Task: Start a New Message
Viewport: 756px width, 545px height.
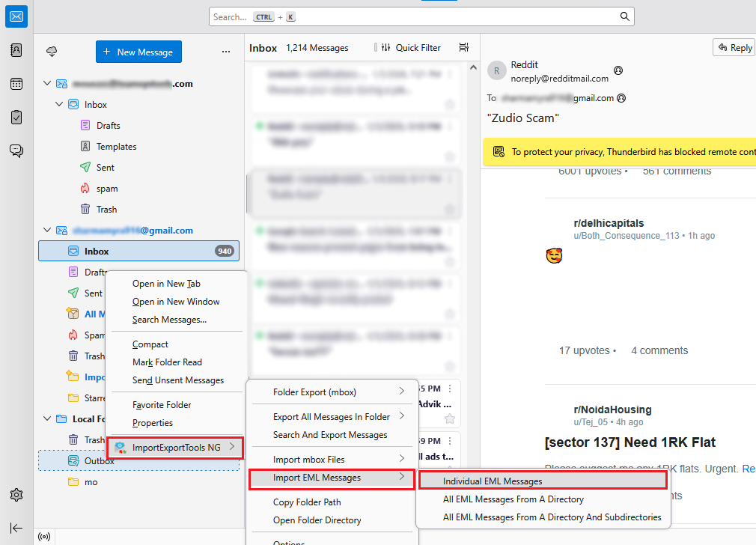Action: coord(138,52)
